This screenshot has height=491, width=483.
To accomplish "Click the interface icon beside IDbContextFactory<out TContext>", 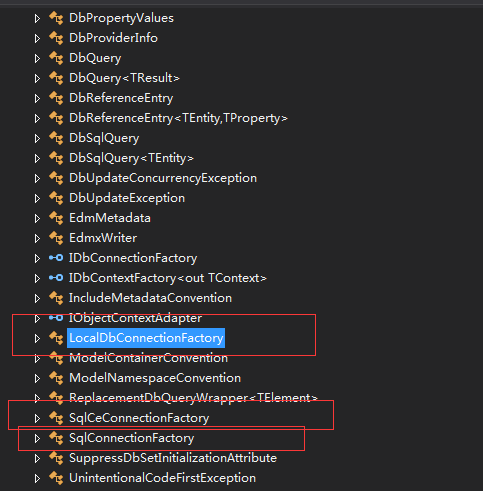I will click(x=56, y=278).
